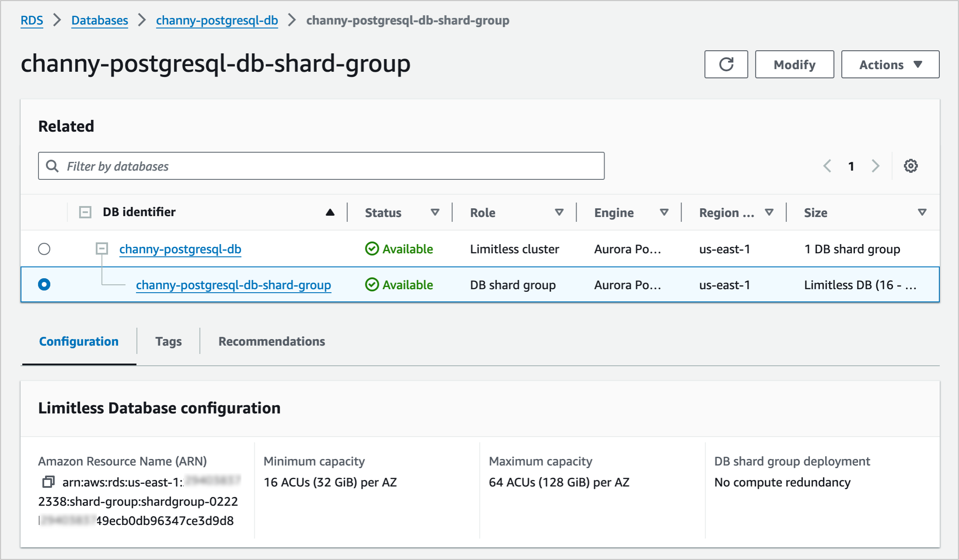Image resolution: width=959 pixels, height=560 pixels.
Task: Open channy-postgresql-db-shard-group table link
Action: [233, 285]
